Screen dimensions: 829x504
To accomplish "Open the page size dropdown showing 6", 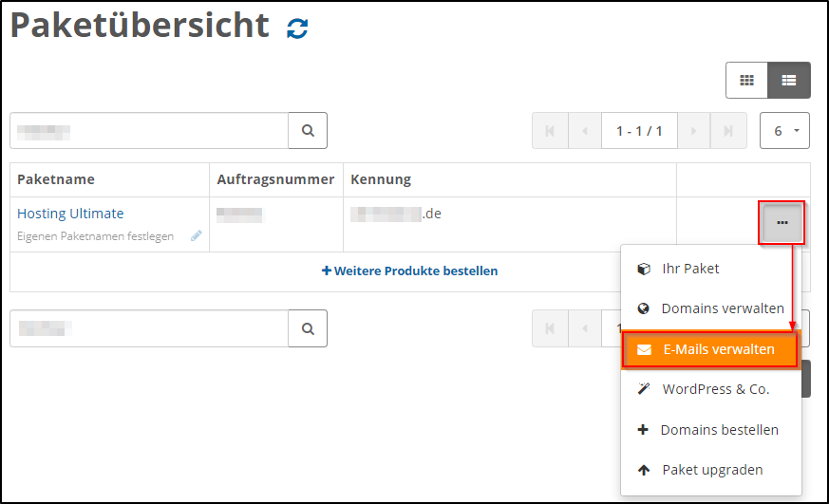I will pyautogui.click(x=784, y=130).
